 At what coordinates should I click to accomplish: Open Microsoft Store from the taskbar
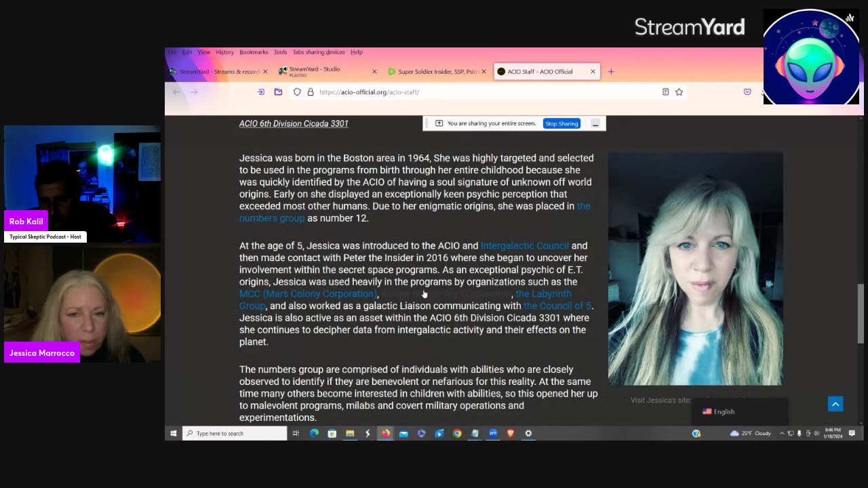pos(332,433)
